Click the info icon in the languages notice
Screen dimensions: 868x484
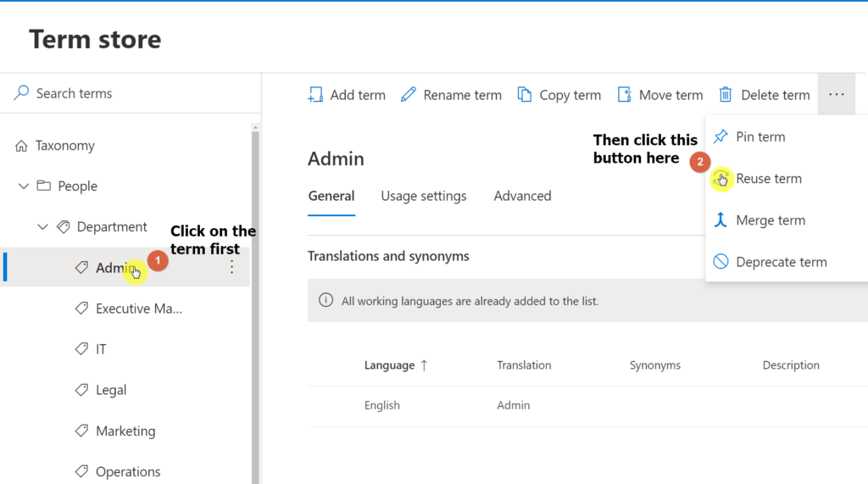tap(325, 300)
